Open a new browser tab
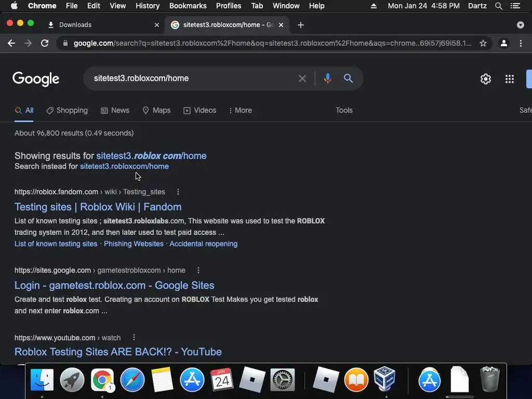 click(301, 25)
